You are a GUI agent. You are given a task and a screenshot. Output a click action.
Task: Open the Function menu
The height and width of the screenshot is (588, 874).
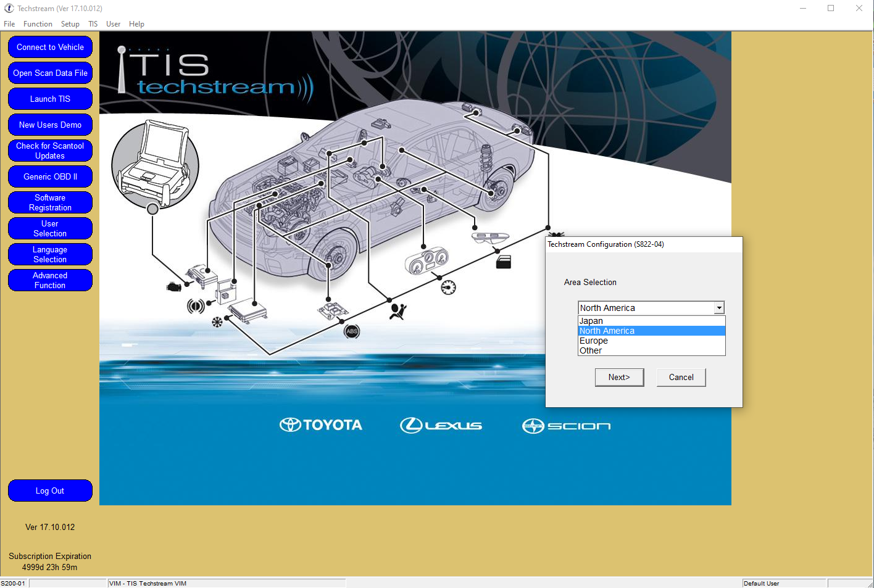38,23
